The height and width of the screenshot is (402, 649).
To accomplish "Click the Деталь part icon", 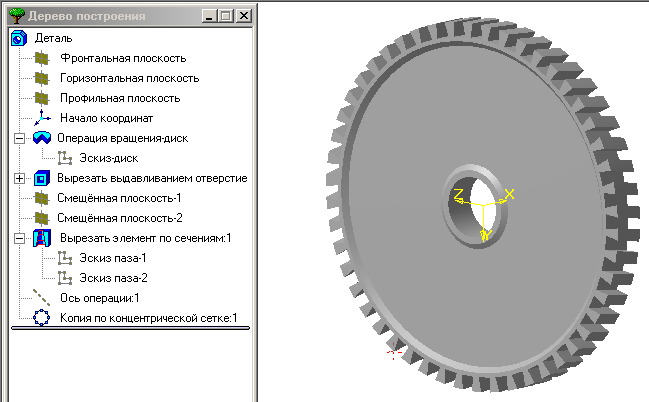I will [x=19, y=38].
